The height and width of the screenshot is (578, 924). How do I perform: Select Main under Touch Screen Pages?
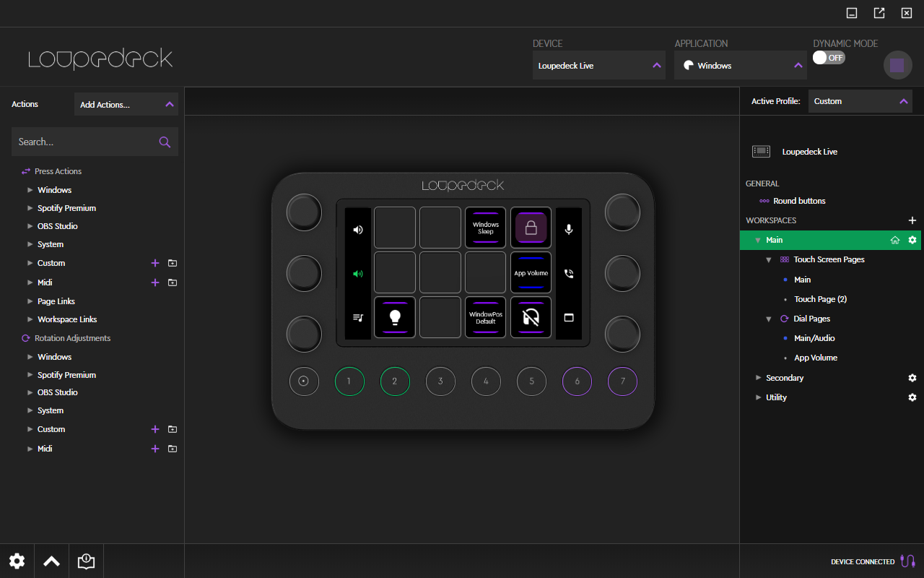click(x=802, y=280)
